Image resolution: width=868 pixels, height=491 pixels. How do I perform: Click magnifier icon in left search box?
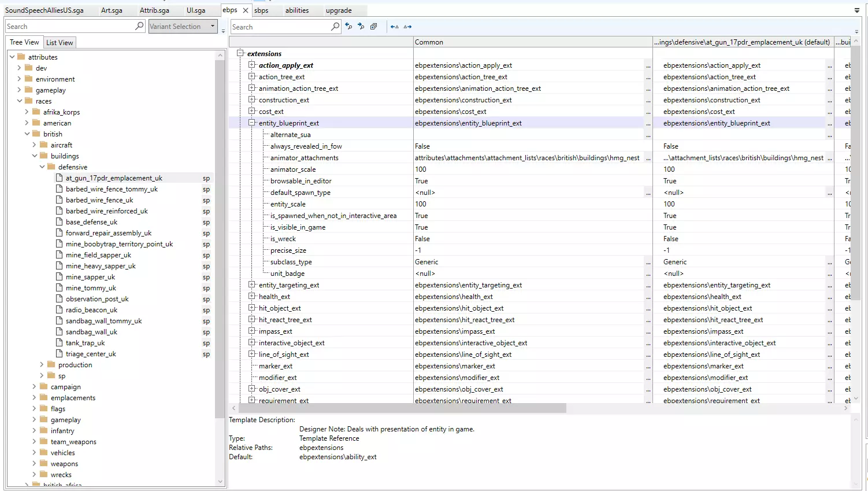(x=139, y=26)
